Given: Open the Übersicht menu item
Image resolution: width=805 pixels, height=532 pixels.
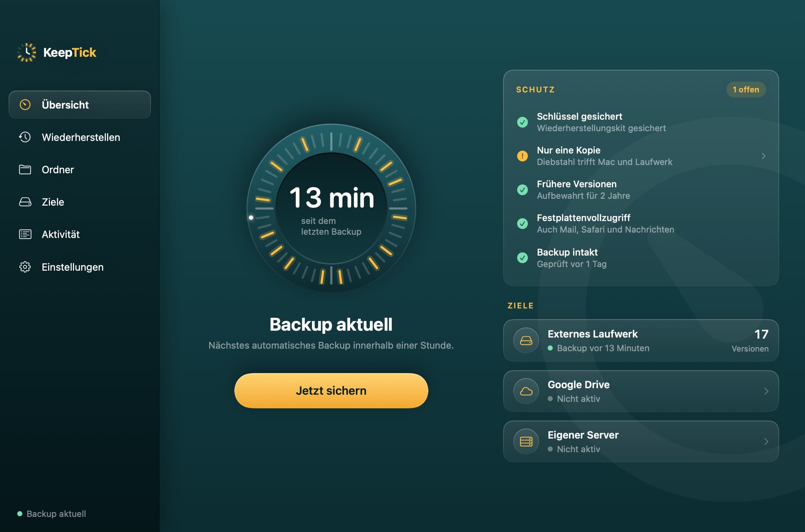Looking at the screenshot, I should (80, 105).
